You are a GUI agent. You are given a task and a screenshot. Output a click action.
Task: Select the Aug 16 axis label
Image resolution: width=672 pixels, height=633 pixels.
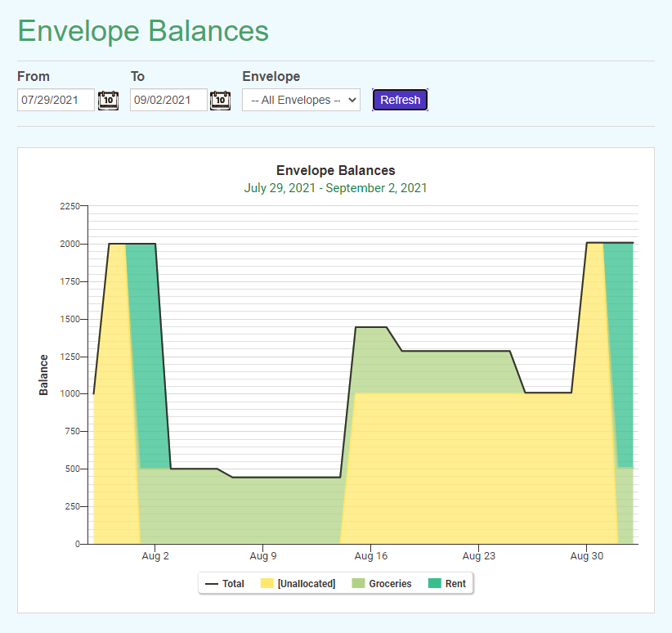pyautogui.click(x=370, y=556)
